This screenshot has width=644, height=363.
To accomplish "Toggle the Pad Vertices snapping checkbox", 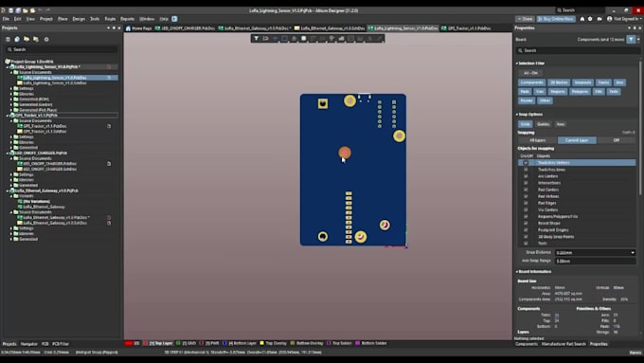I will (x=526, y=196).
